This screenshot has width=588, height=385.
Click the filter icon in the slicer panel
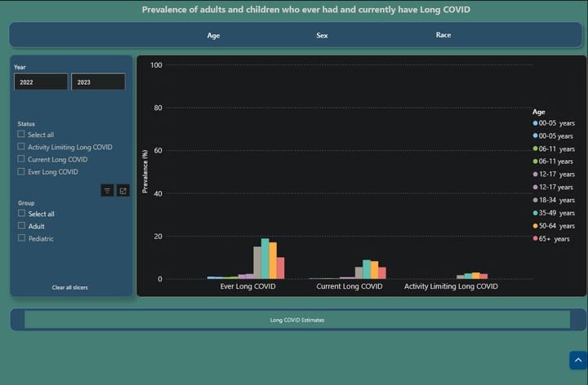(107, 190)
